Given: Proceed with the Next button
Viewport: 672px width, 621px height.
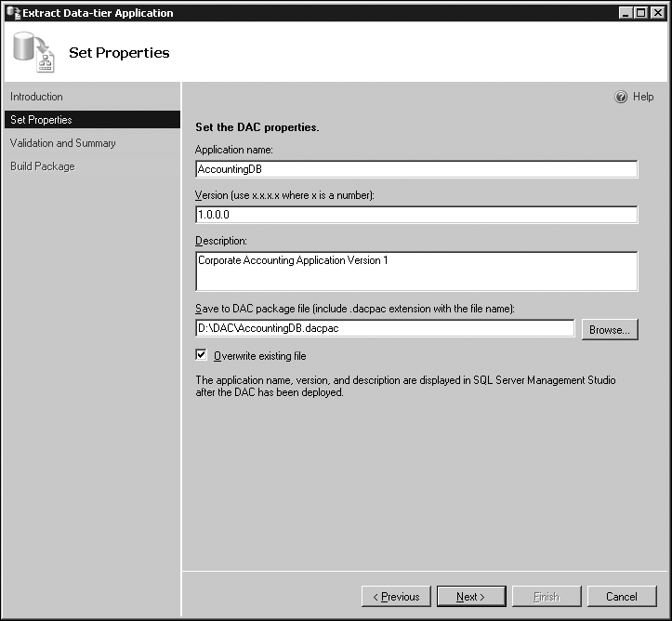Looking at the screenshot, I should [471, 597].
